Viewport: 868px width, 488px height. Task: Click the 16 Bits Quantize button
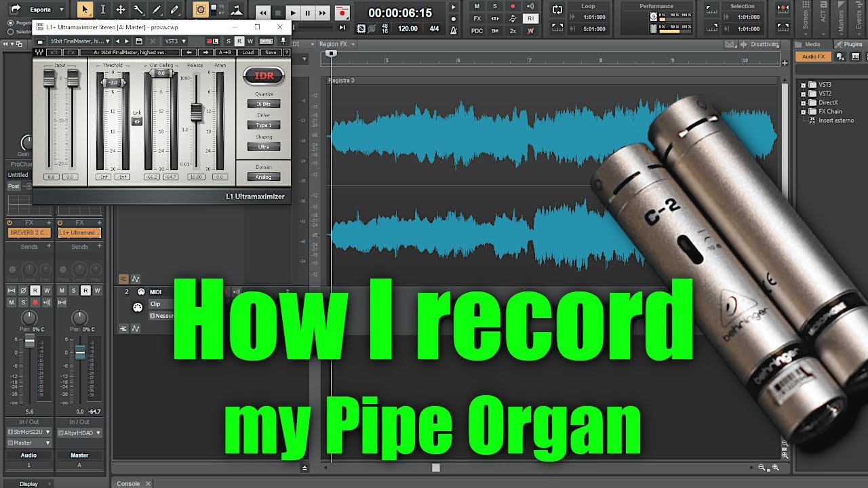pos(263,104)
